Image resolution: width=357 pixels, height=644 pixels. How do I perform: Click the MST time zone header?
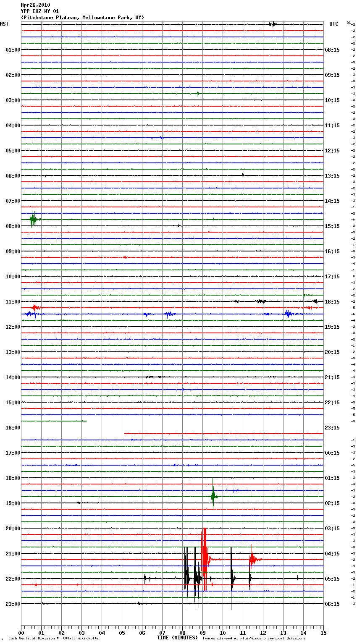[4, 24]
